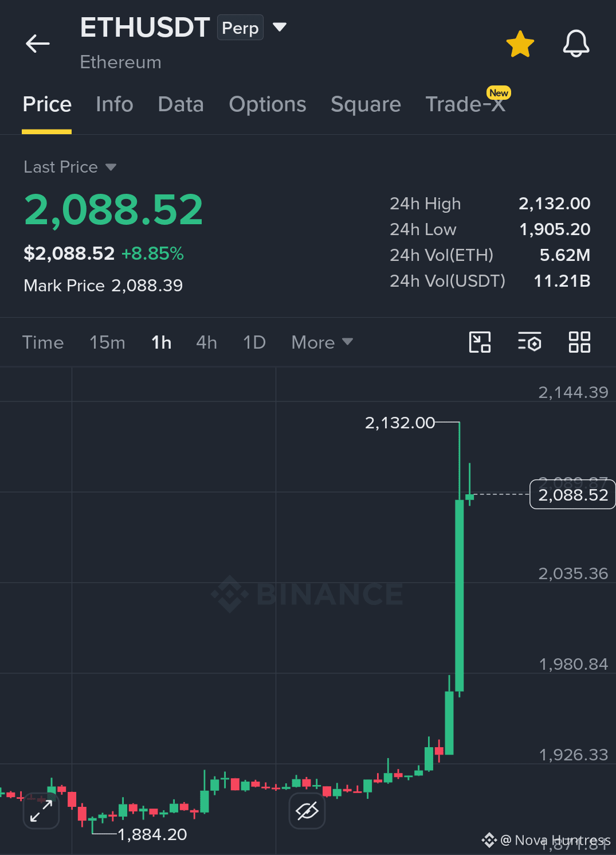Screen dimensions: 616x855
Task: Open the multi-chart grid layout icon
Action: [579, 342]
